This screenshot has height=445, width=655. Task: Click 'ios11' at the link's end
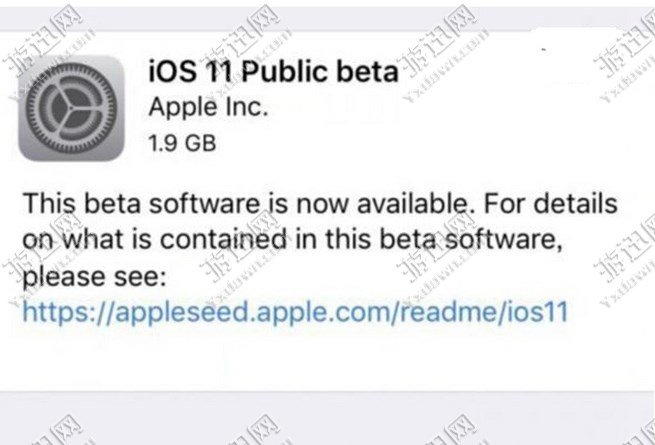pos(540,311)
